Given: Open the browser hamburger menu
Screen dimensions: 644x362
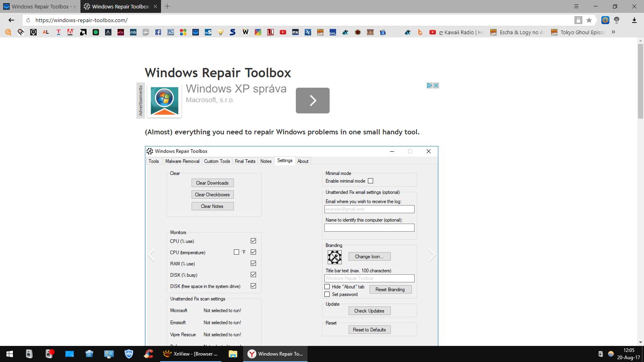Looking at the screenshot, I should tap(576, 6).
